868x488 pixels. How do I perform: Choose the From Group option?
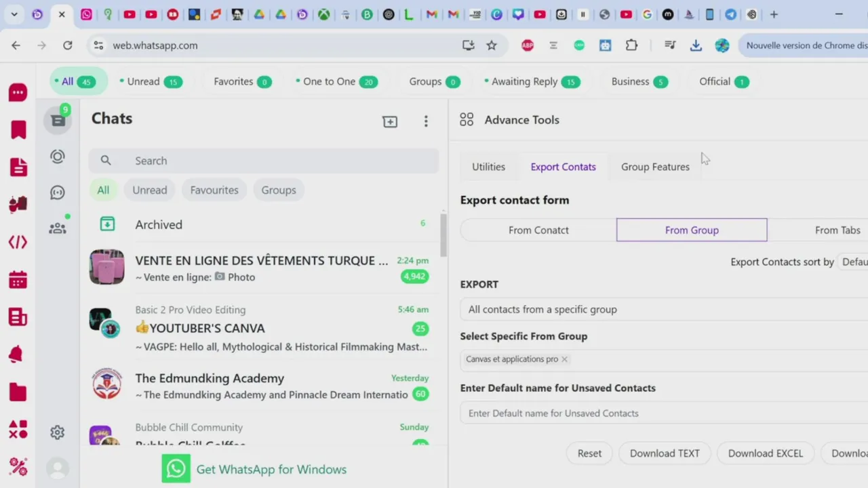tap(692, 230)
